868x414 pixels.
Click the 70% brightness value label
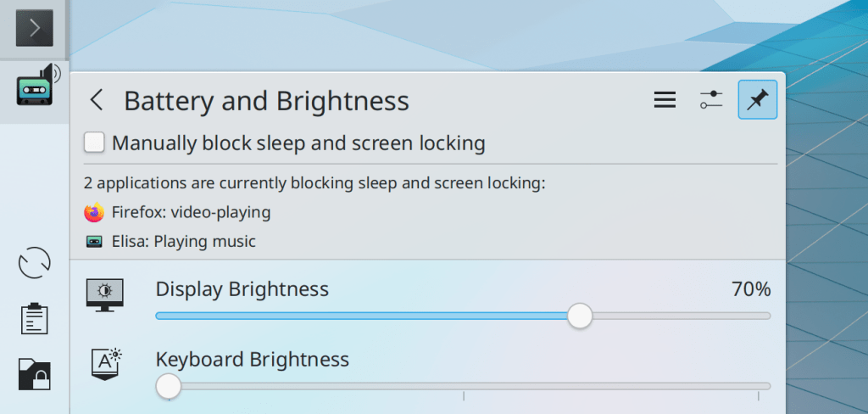[x=751, y=289]
